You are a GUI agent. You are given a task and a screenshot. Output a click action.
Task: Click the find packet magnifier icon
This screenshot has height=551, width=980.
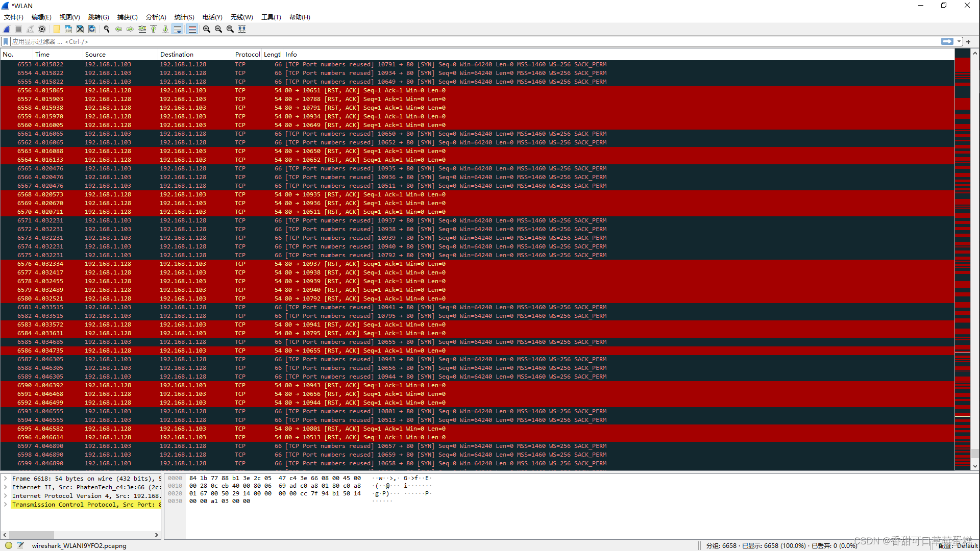pos(107,29)
